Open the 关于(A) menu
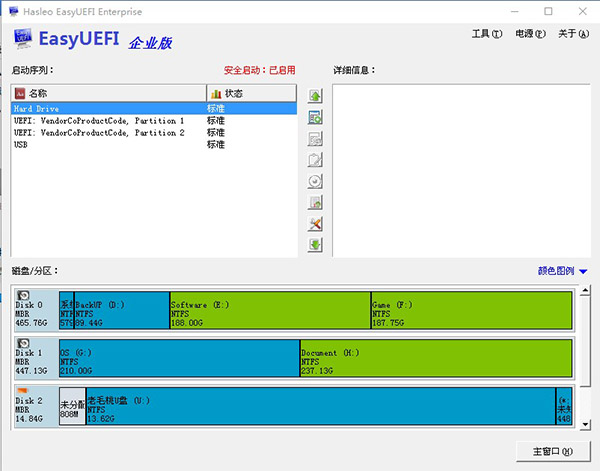 [x=573, y=34]
